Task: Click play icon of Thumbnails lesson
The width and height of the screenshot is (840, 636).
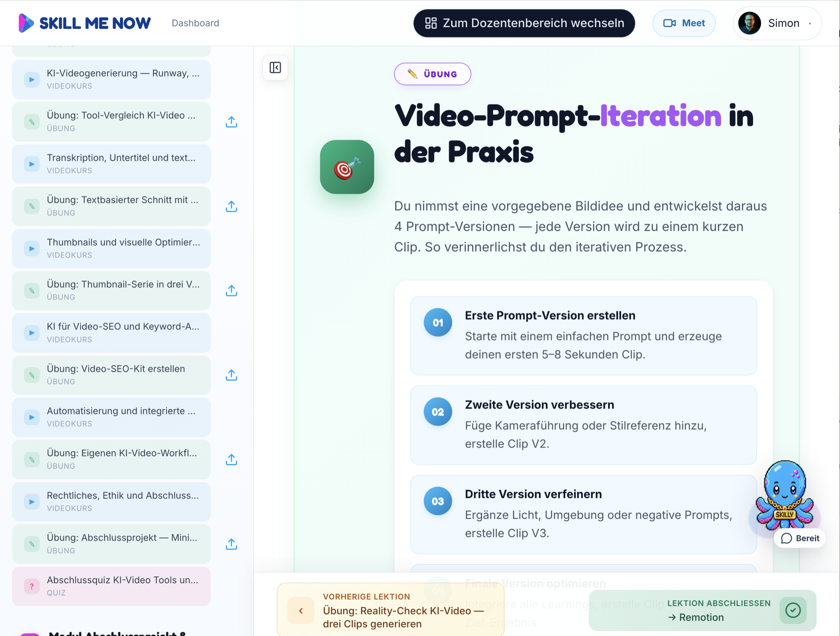Action: pyautogui.click(x=32, y=249)
